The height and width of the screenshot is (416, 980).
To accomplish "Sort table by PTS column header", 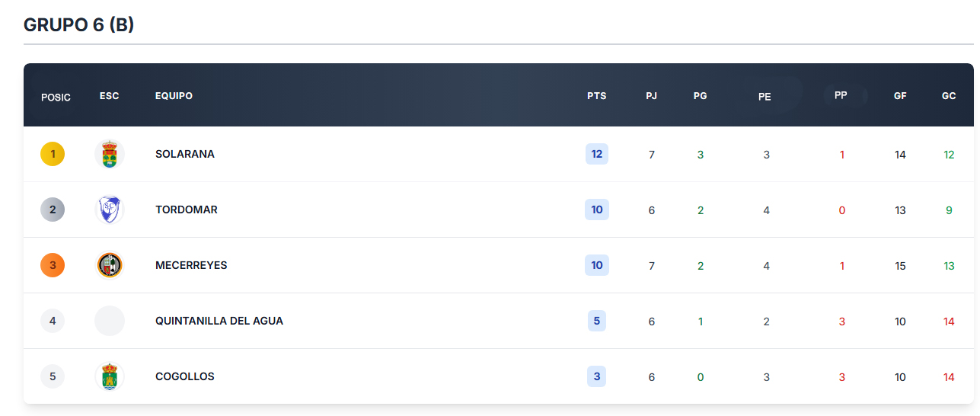I will tap(597, 96).
